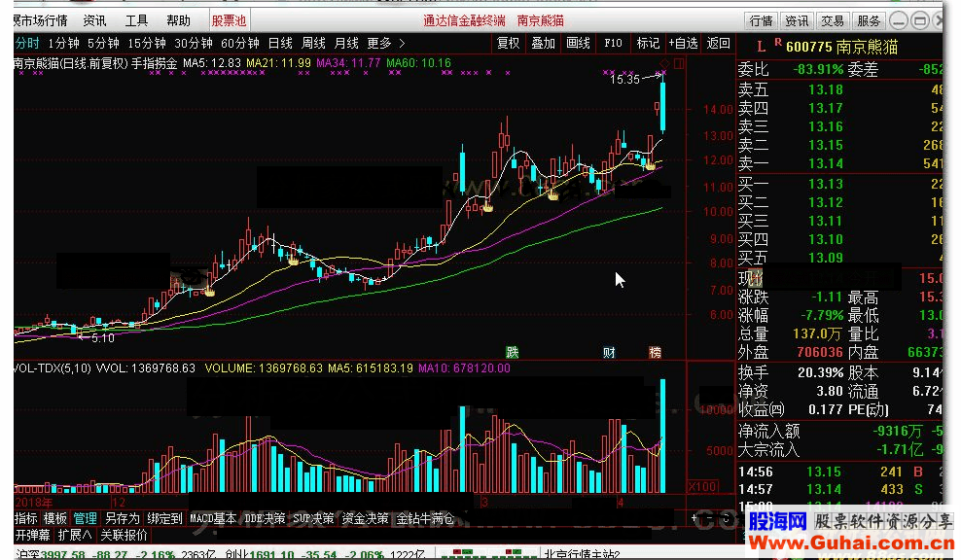Click the 另存为 save-as button
961x560 pixels.
[x=122, y=518]
